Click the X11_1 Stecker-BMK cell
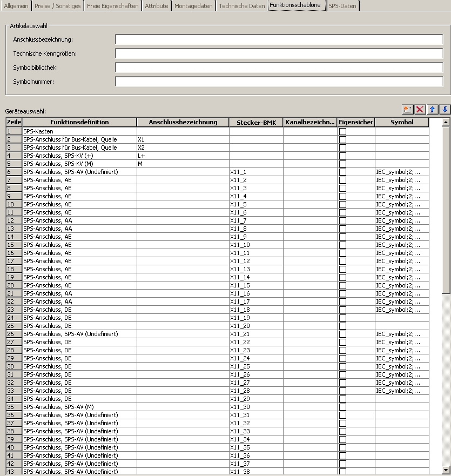The width and height of the screenshot is (451, 476). click(x=256, y=172)
